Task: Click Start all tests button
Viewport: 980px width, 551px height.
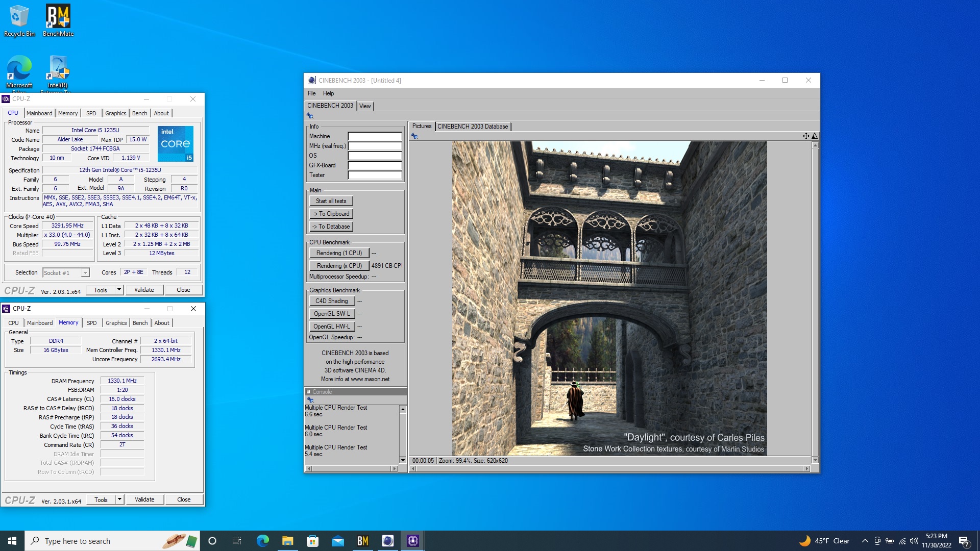Action: pyautogui.click(x=331, y=201)
